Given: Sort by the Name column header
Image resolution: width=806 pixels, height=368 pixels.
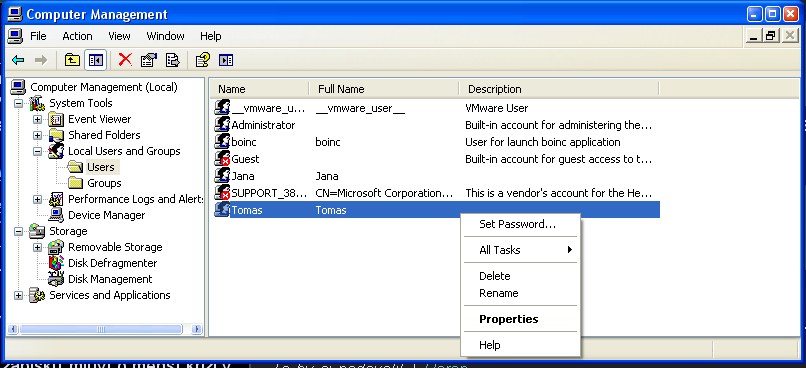Looking at the screenshot, I should (260, 89).
